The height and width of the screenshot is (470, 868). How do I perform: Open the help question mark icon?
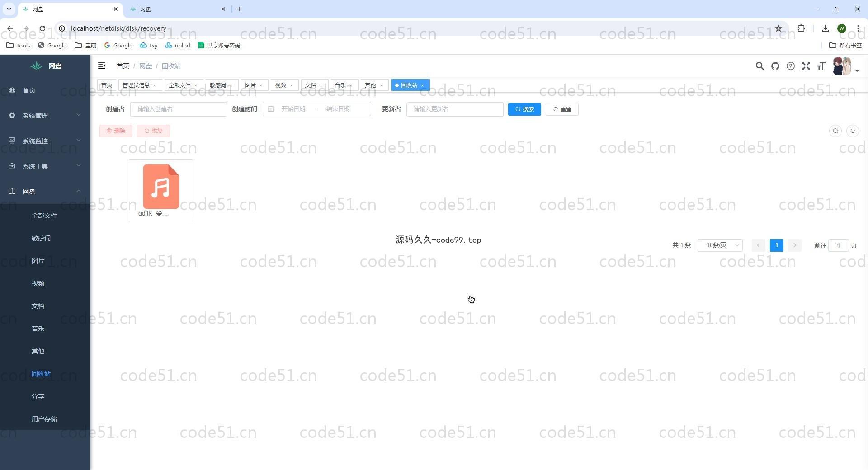pyautogui.click(x=790, y=66)
